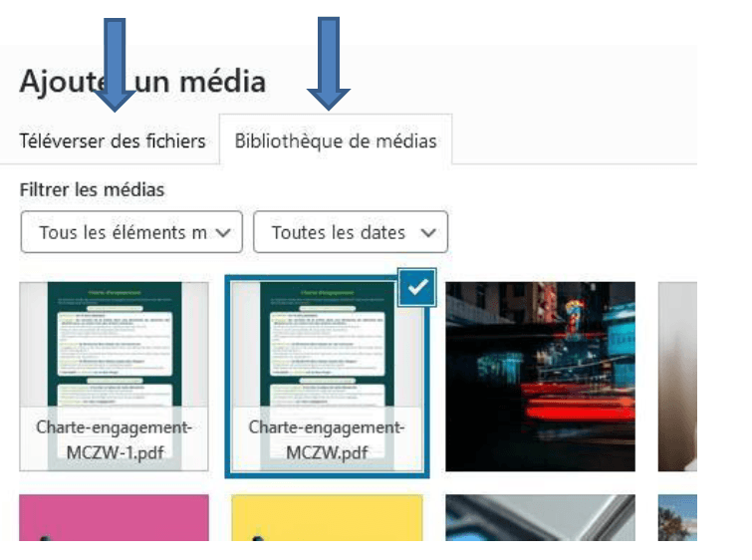Open the Toutes les dates filter dropdown

tap(351, 232)
